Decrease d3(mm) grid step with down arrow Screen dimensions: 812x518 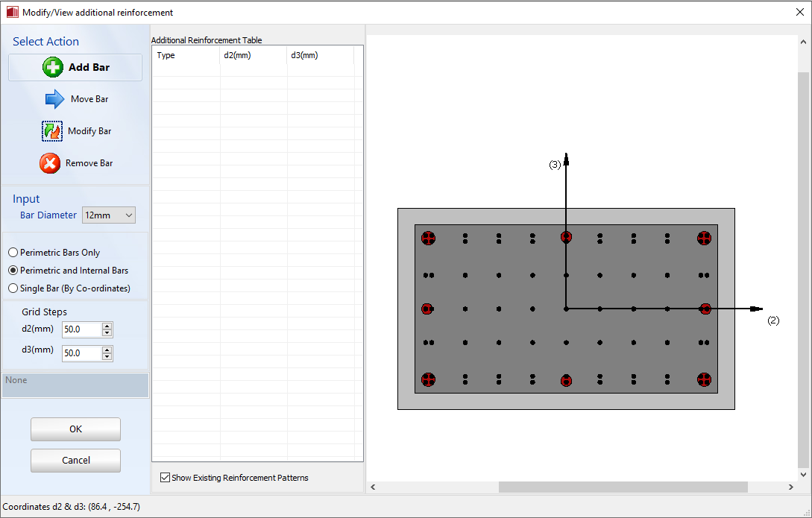(x=107, y=356)
